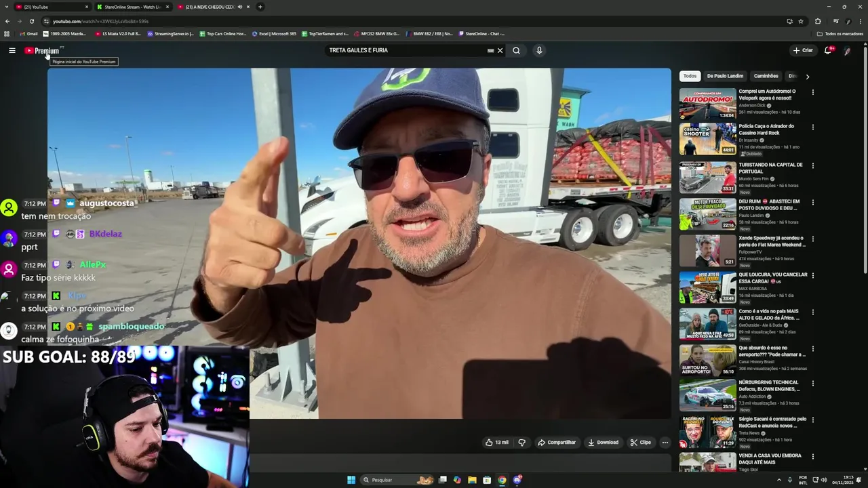This screenshot has height=488, width=868.
Task: Open options for NÜRBURGRING TECHNICAL video
Action: [x=813, y=383]
